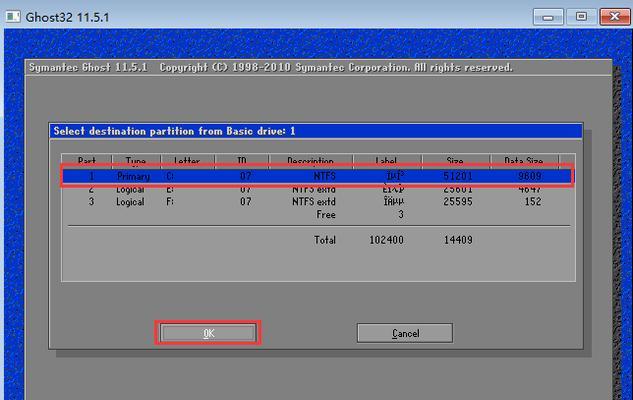The image size is (633, 400).
Task: Click the OK button
Action: pyautogui.click(x=208, y=333)
